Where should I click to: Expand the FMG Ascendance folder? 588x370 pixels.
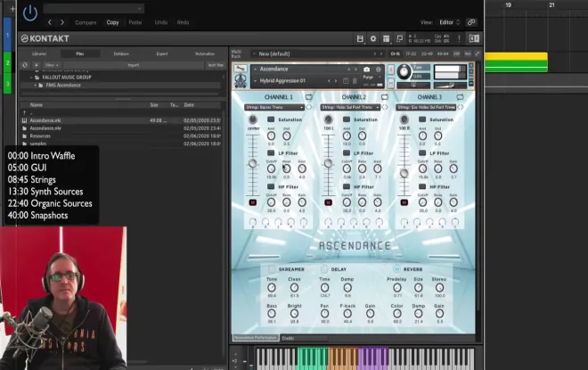tap(36, 86)
